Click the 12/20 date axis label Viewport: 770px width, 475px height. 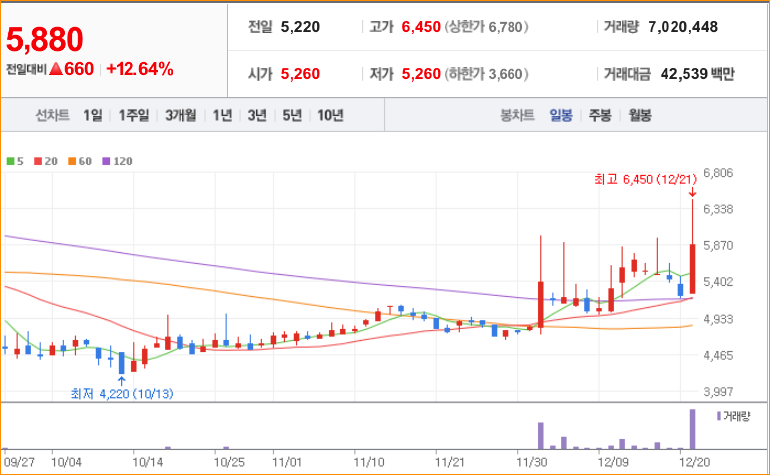pos(694,462)
